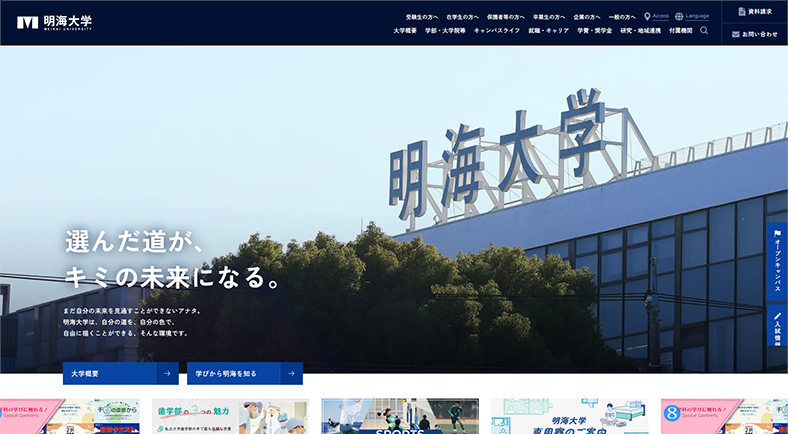Open 保護者等の方へ link

click(x=506, y=17)
